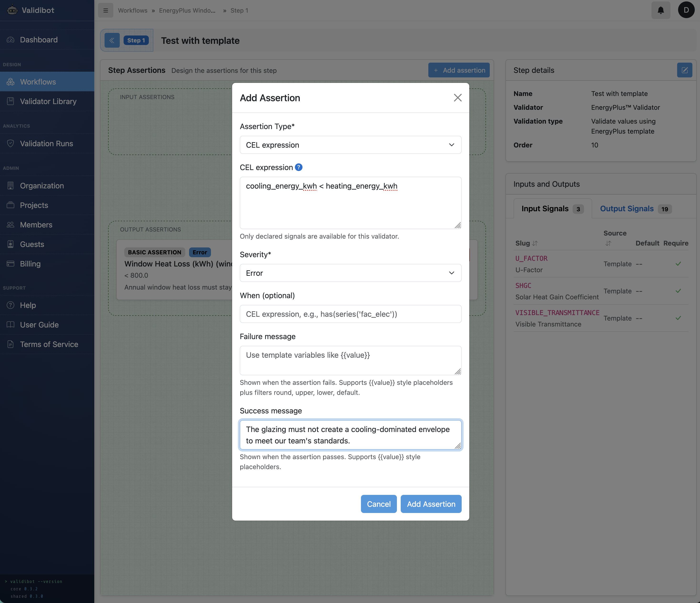Close the Add Assertion dialog
This screenshot has height=603, width=700.
[457, 98]
